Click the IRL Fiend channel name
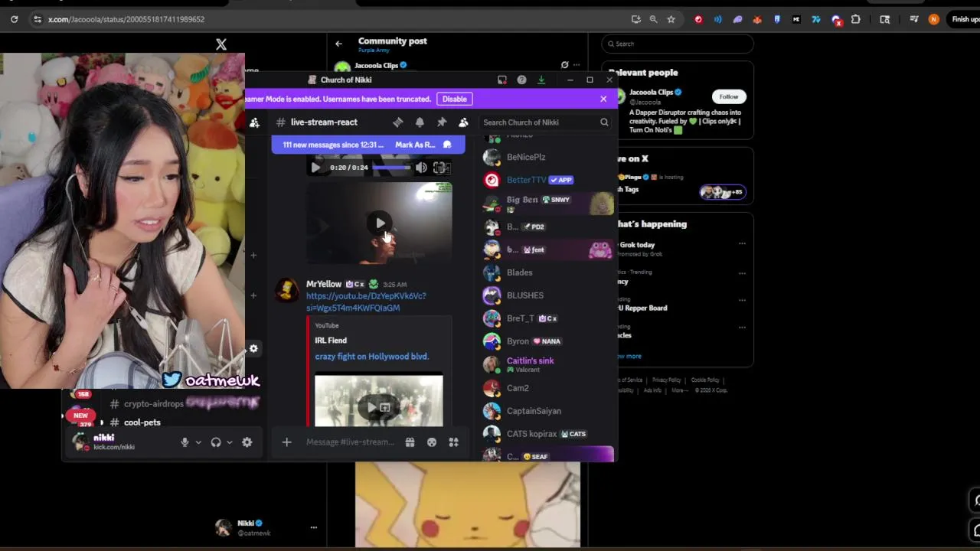Image resolution: width=980 pixels, height=551 pixels. (331, 341)
